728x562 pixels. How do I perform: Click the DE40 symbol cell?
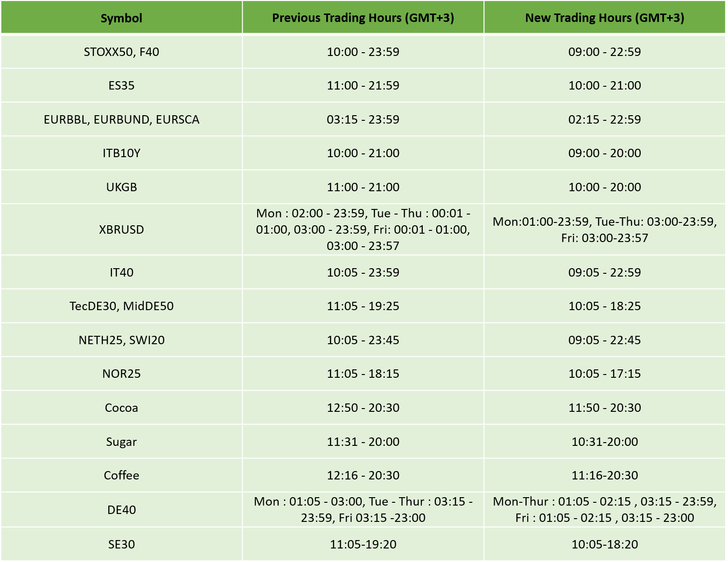point(121,510)
